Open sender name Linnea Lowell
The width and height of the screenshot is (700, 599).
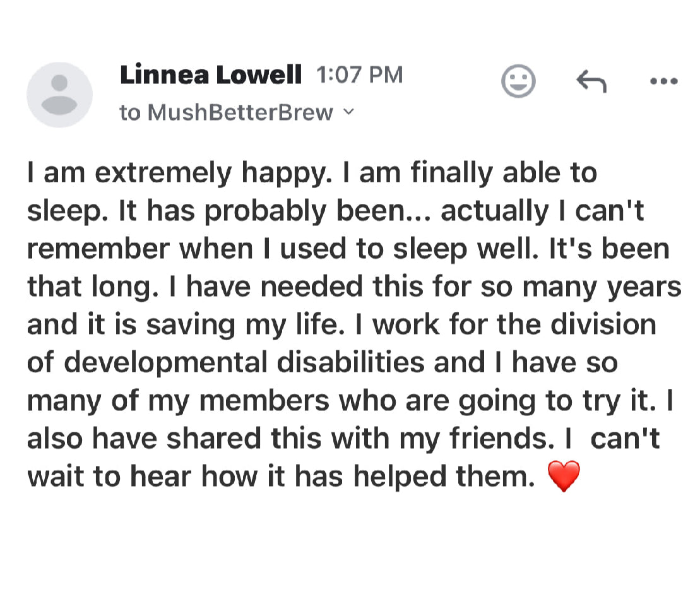point(211,74)
